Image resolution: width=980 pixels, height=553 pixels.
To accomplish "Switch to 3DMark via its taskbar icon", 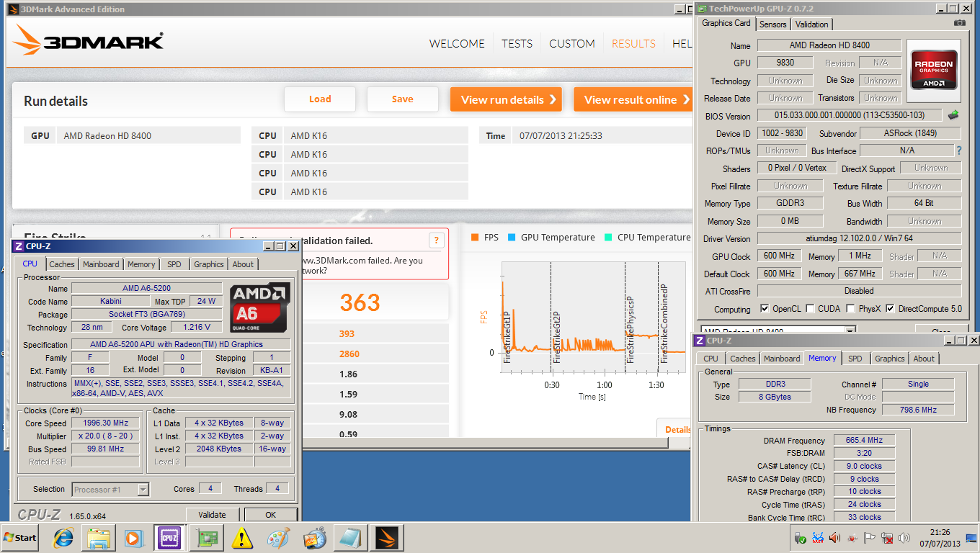I will [387, 538].
